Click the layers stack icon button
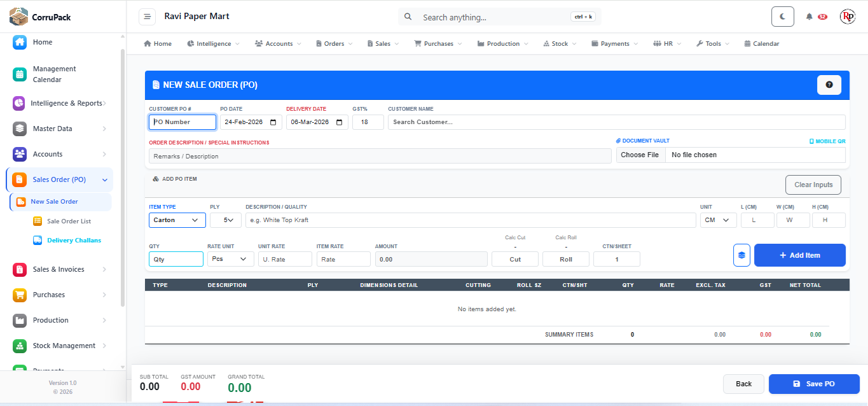The height and width of the screenshot is (406, 868). tap(741, 255)
